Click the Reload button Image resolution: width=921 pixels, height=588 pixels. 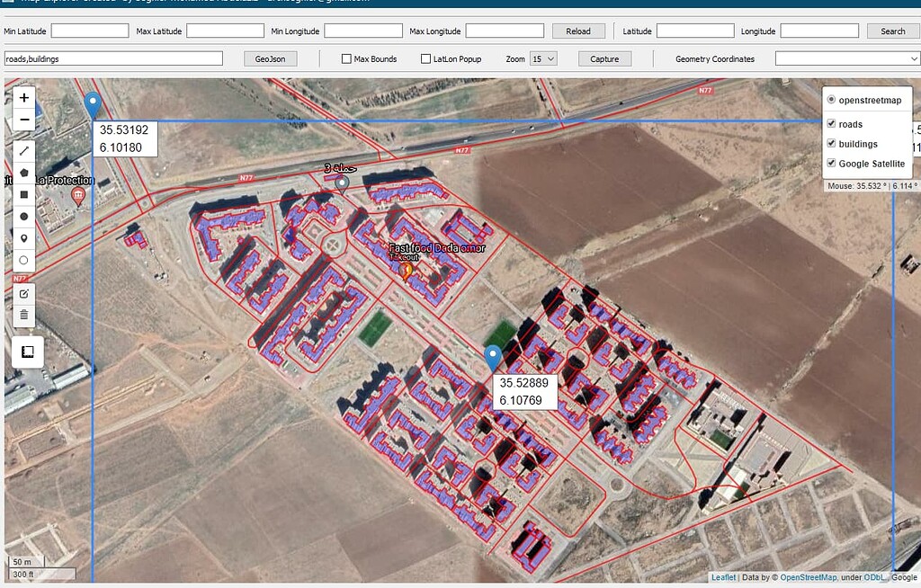point(578,30)
